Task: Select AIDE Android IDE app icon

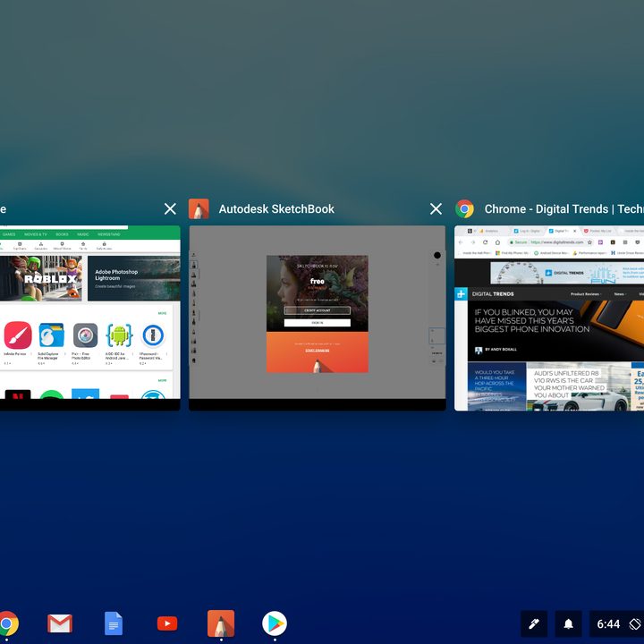Action: (120, 335)
